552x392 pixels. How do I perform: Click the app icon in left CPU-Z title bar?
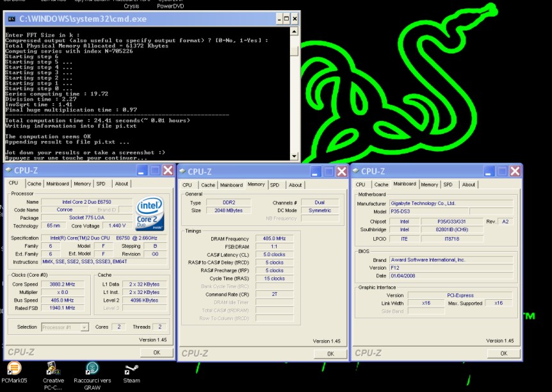coord(9,170)
